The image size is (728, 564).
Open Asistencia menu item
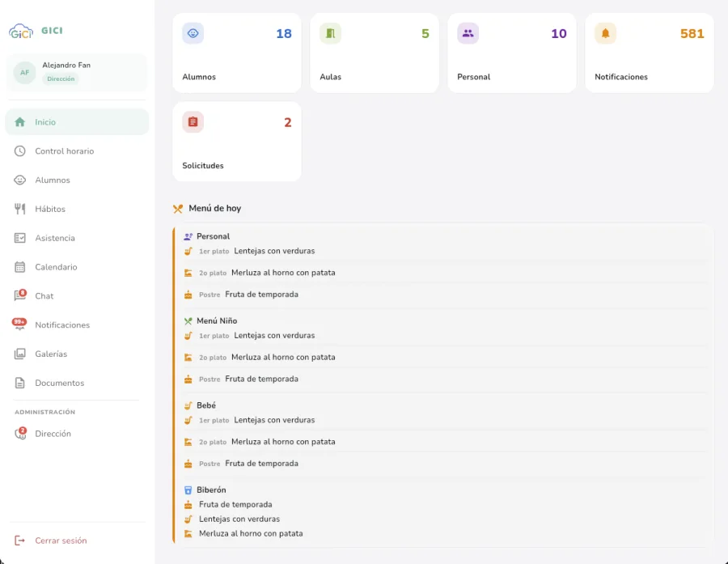(x=77, y=238)
